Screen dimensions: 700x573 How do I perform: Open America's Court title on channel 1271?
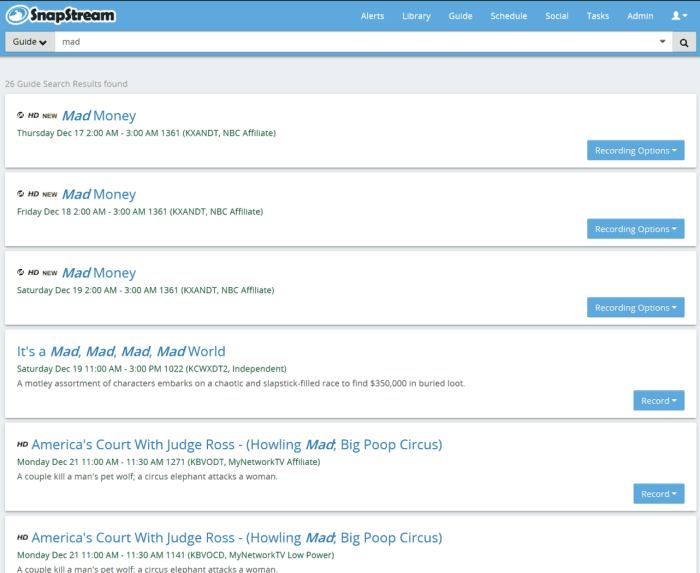pyautogui.click(x=237, y=444)
